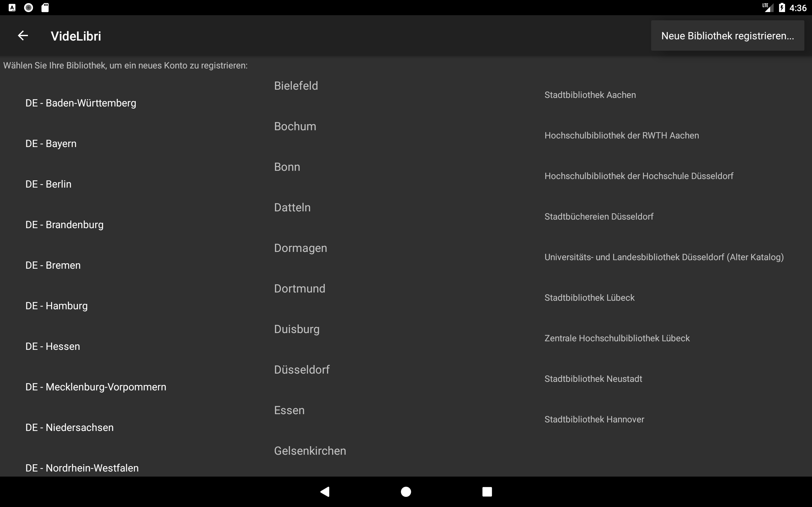
Task: Pick the city Dortmund
Action: [299, 288]
